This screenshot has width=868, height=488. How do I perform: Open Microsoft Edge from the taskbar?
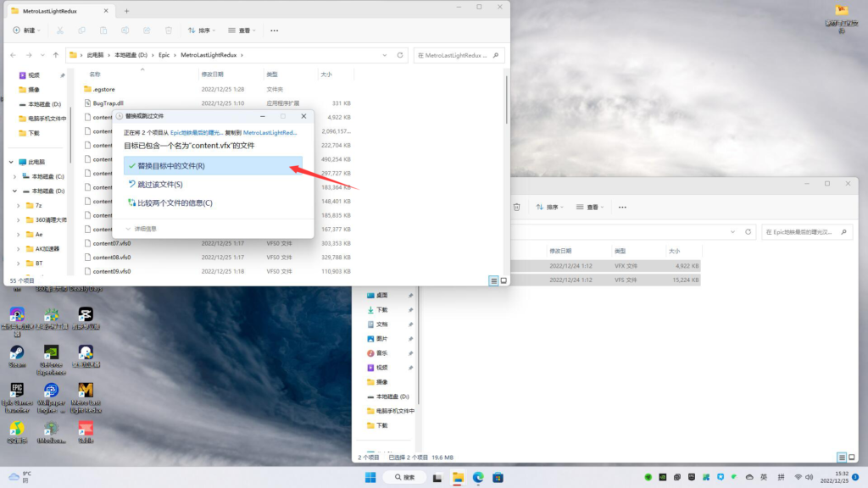click(478, 478)
